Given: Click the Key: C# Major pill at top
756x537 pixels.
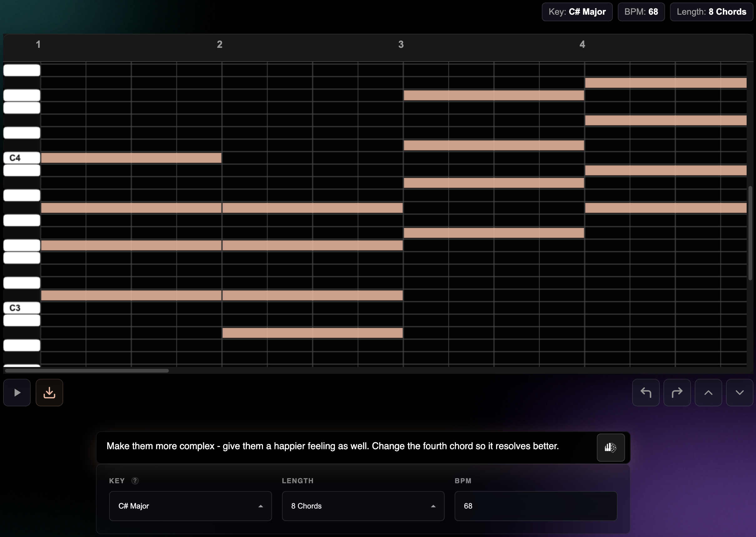Looking at the screenshot, I should (577, 12).
